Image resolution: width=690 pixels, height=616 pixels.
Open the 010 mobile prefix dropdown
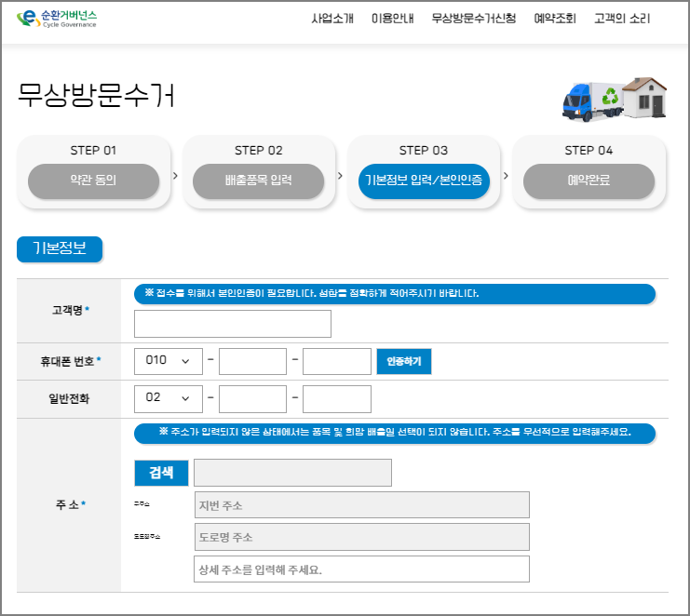(169, 361)
